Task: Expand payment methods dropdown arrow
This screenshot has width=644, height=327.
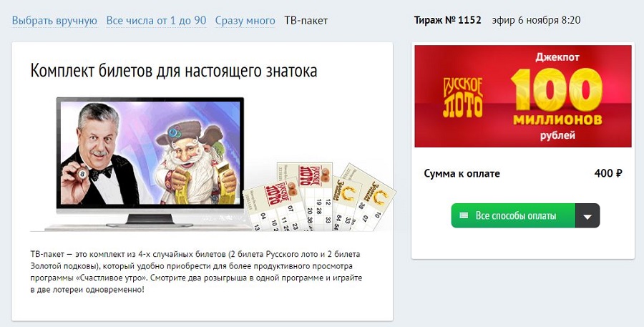Action: (x=587, y=215)
